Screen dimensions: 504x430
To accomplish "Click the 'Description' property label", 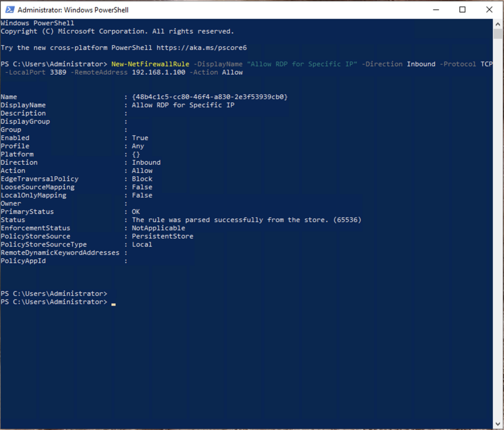I will (x=23, y=113).
